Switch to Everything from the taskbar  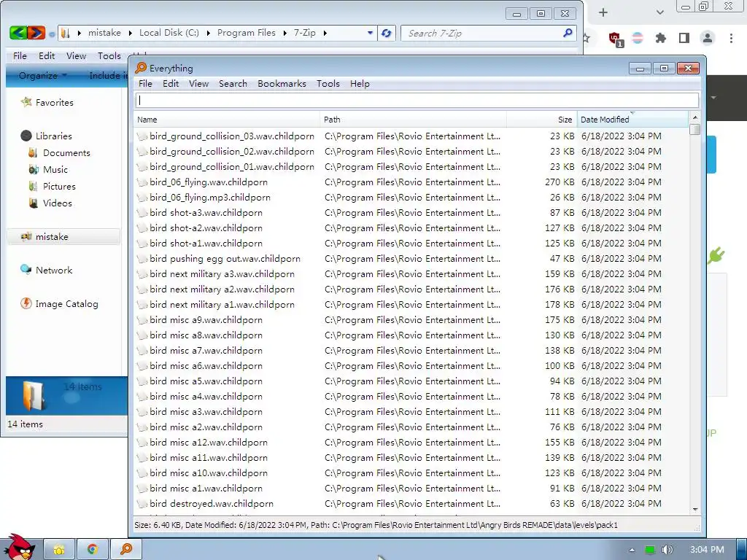coord(125,550)
